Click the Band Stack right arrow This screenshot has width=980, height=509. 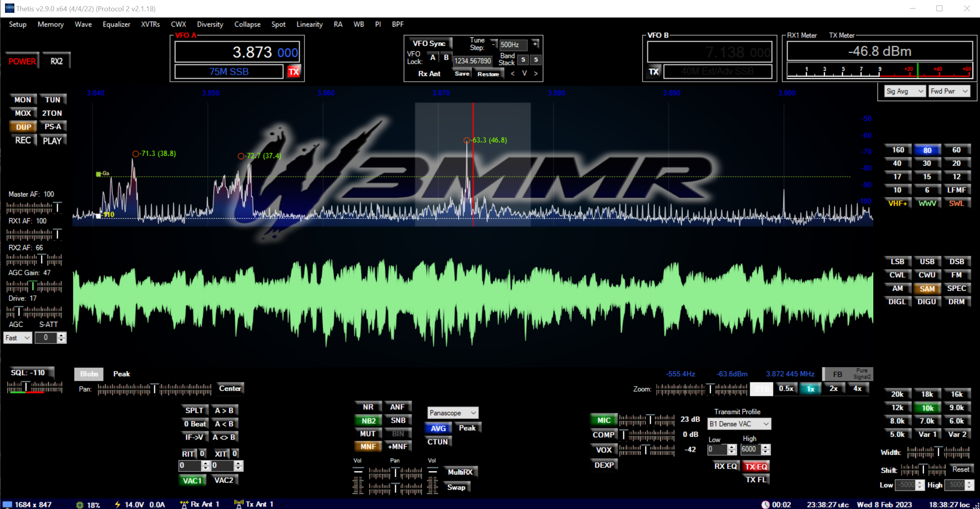coord(536,74)
